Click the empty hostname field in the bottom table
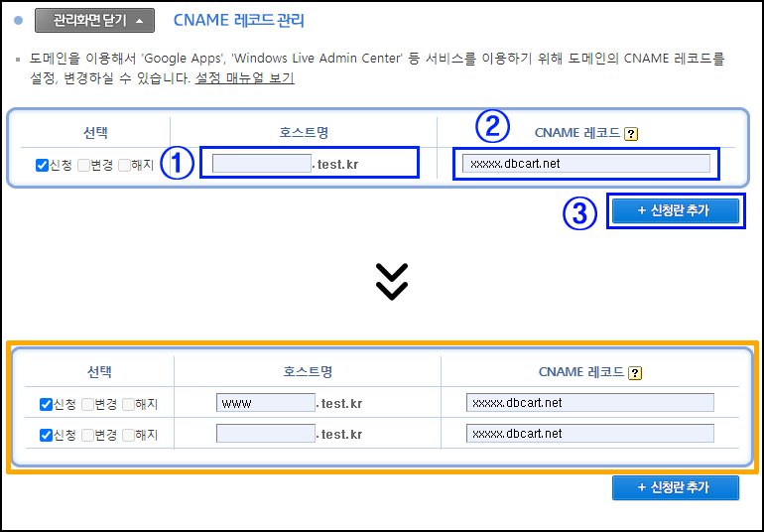Image resolution: width=764 pixels, height=532 pixels. pyautogui.click(x=265, y=434)
